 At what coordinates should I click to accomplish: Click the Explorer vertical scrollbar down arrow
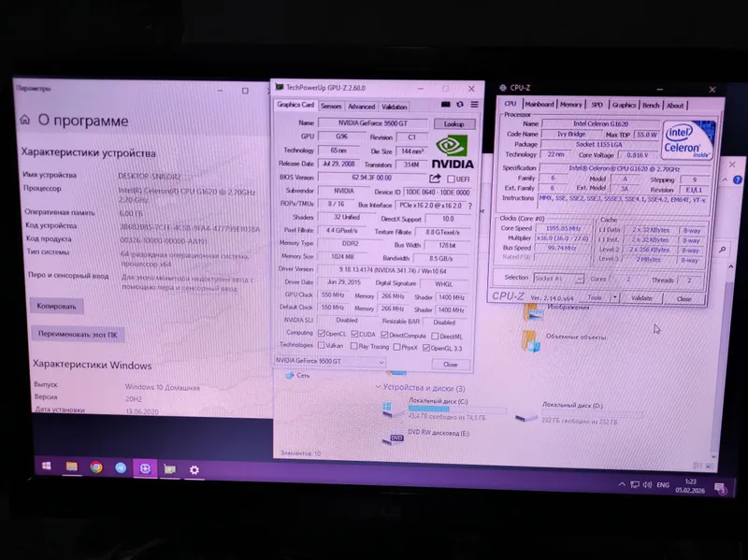pos(714,457)
